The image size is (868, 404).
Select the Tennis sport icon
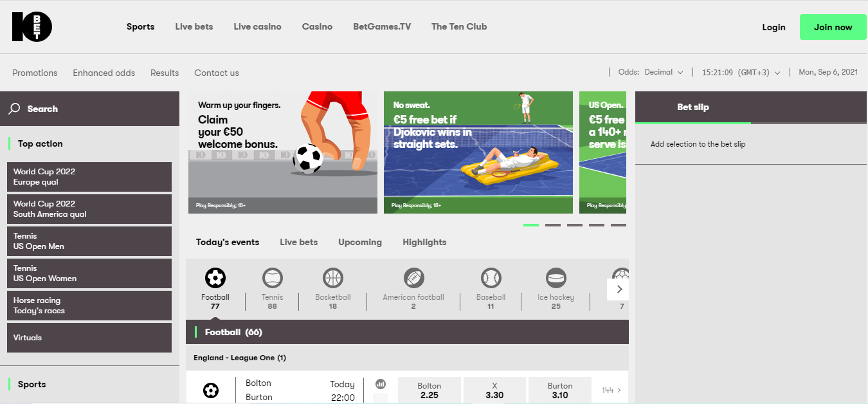point(273,278)
